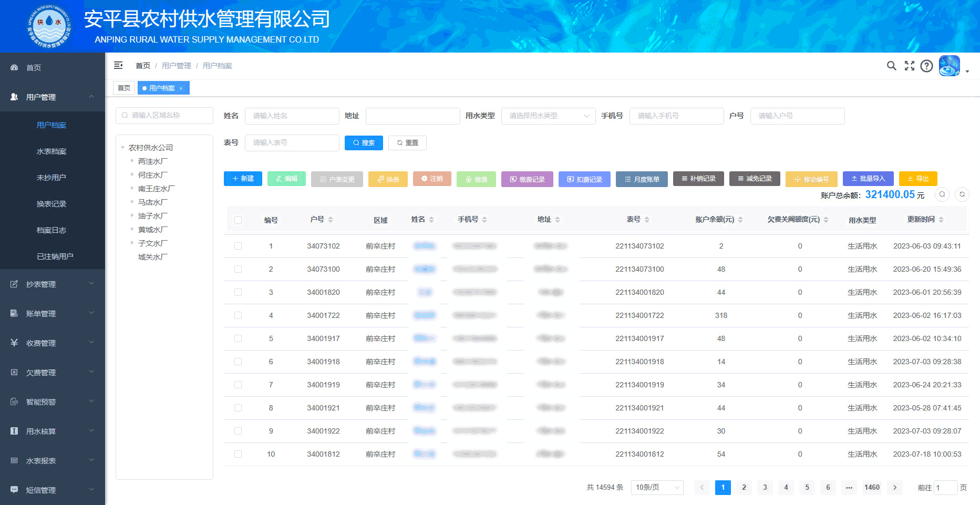Sort by 账户余额(元) column
This screenshot has height=505, width=980.
(740, 220)
